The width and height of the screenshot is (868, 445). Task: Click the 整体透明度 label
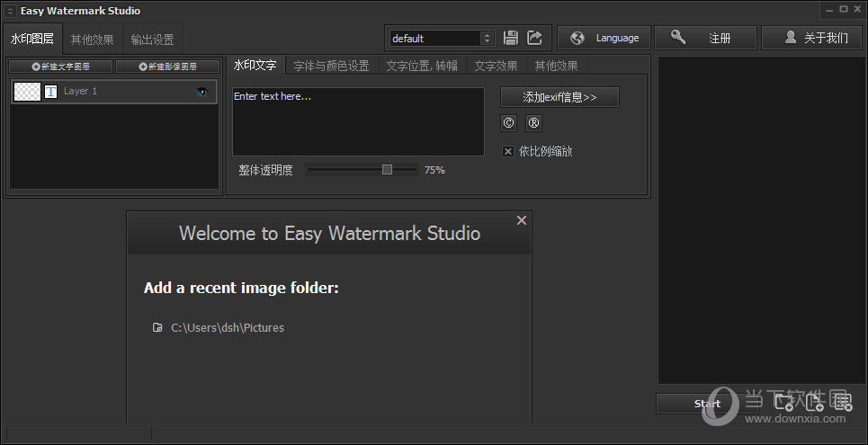pyautogui.click(x=265, y=170)
